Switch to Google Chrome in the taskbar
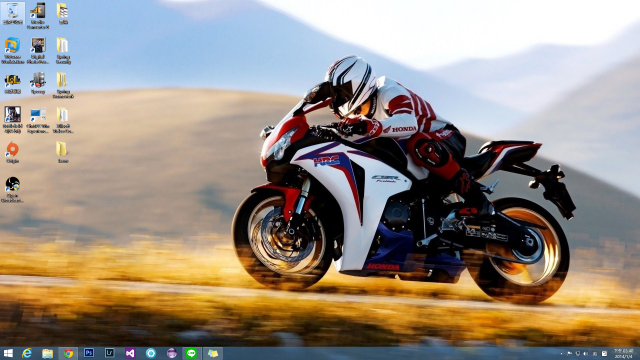 pos(68,353)
